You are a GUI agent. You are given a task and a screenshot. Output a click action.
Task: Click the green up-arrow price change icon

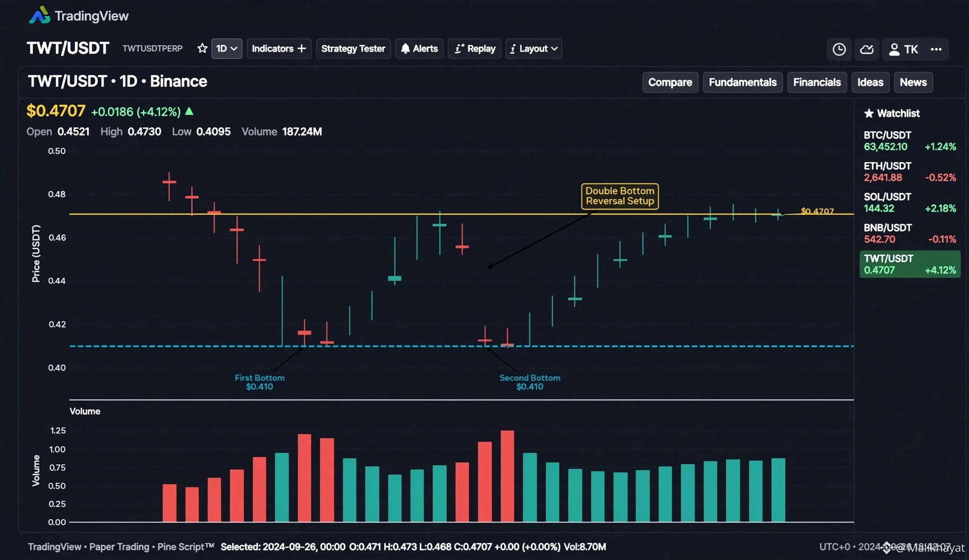189,111
